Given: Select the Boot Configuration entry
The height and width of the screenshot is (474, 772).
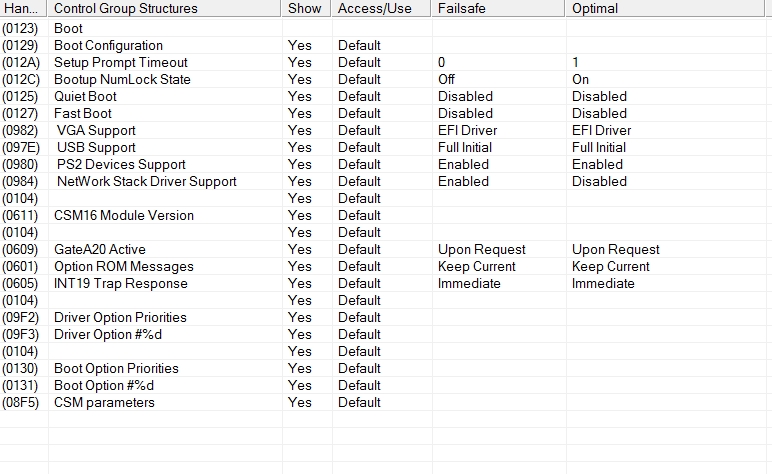Looking at the screenshot, I should pyautogui.click(x=108, y=45).
